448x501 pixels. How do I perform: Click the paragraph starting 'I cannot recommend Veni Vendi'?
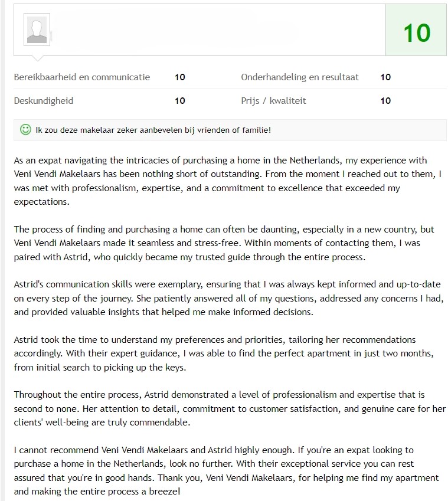tap(226, 471)
